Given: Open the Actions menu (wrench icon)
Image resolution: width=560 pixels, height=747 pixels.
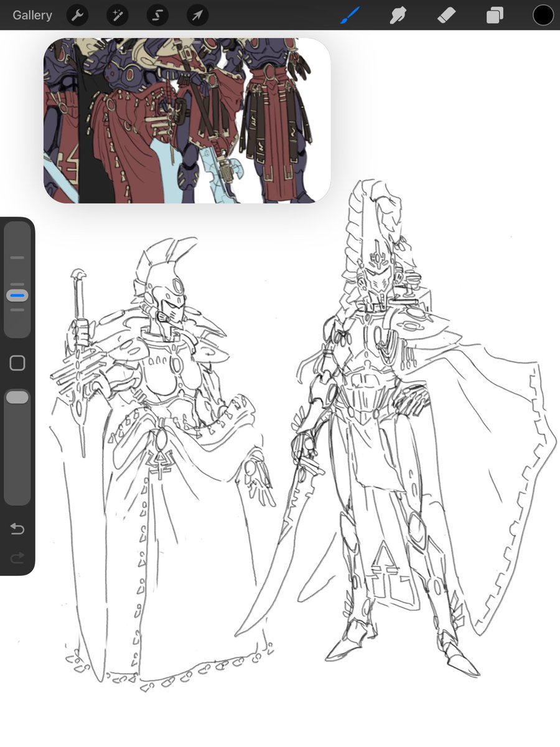Looking at the screenshot, I should [x=77, y=15].
